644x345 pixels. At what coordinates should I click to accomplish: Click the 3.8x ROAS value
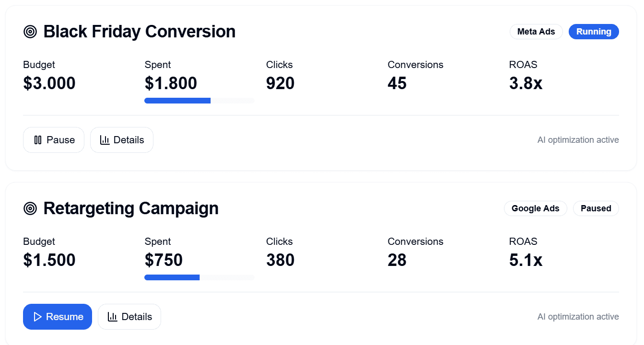[x=526, y=83]
